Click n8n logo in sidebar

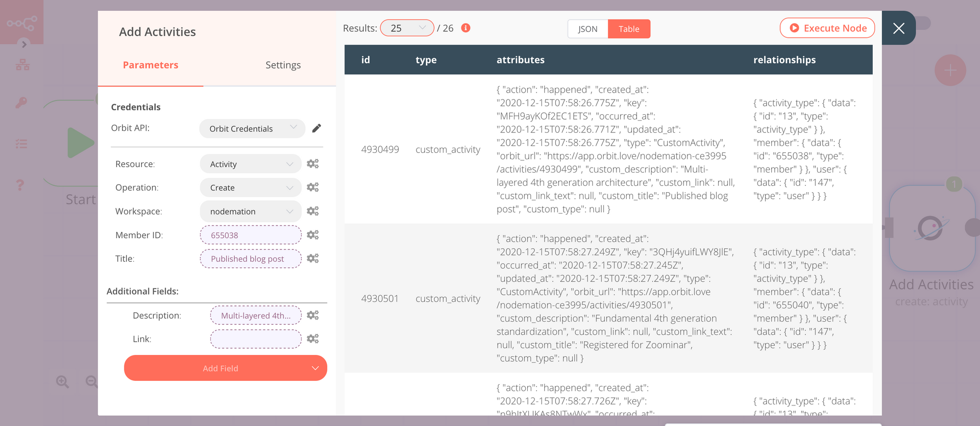click(22, 23)
